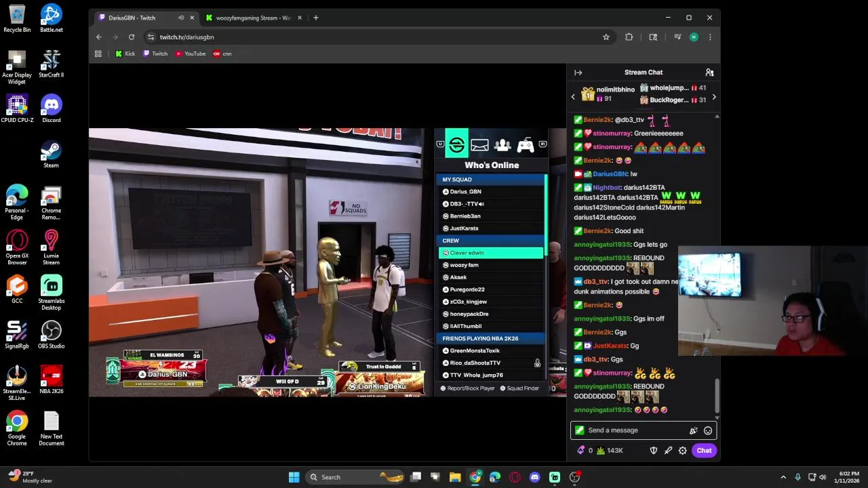Open the cnn bookmark
Screen dimensions: 868x488
[222, 54]
